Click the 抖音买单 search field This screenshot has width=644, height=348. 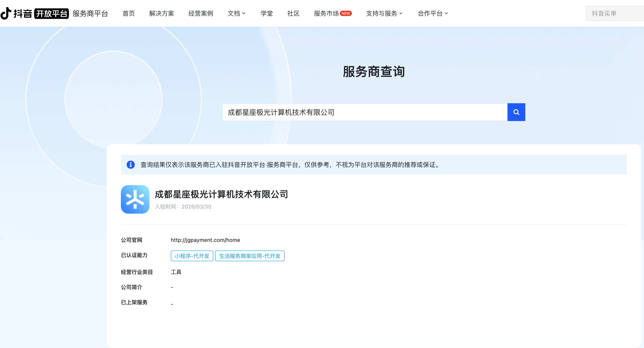click(x=615, y=13)
